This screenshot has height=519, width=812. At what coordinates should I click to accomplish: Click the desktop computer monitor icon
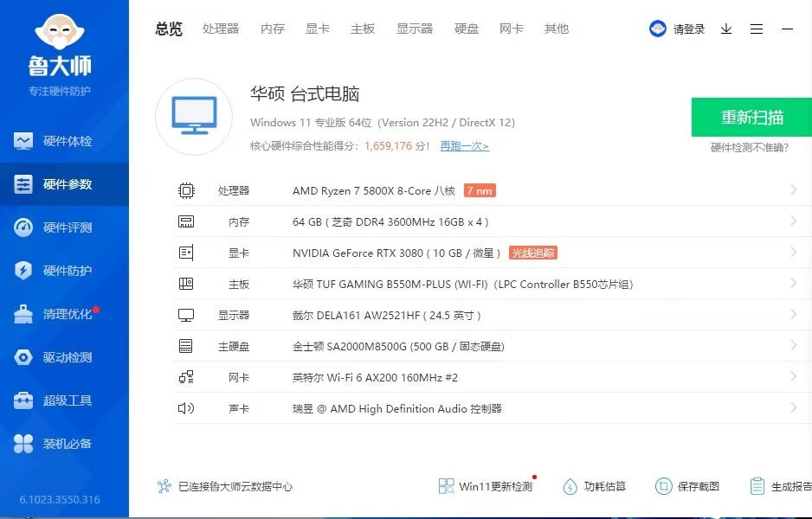[x=194, y=116]
